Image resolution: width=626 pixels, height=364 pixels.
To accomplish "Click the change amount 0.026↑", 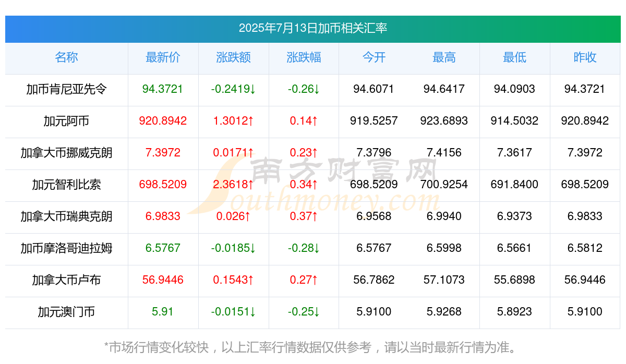I will (x=233, y=216).
